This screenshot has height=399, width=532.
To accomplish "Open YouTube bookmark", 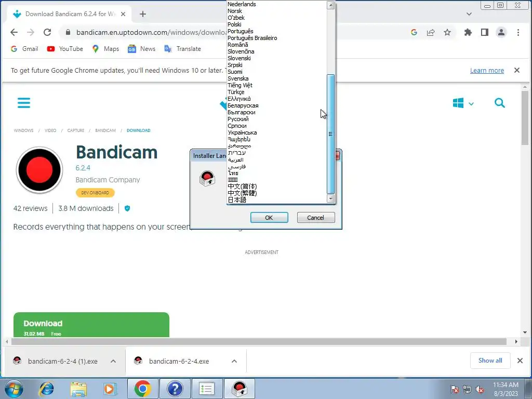I will coord(65,49).
